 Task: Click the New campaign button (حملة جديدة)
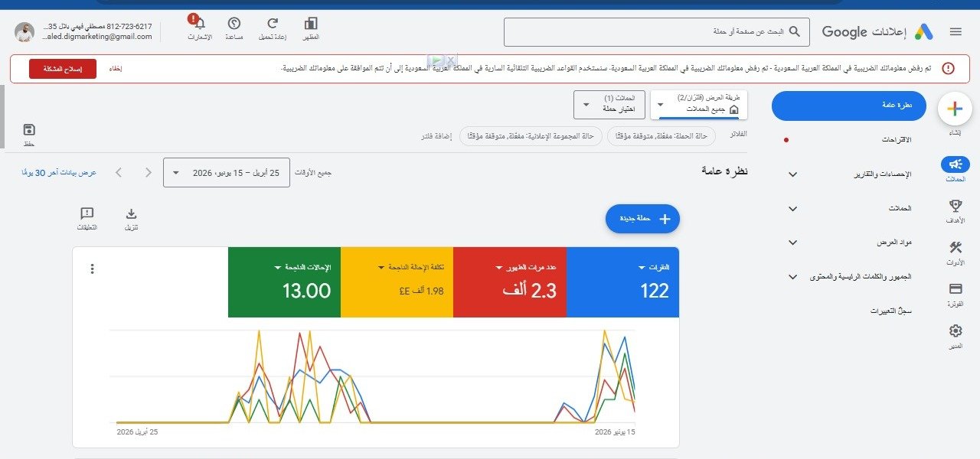pos(642,219)
